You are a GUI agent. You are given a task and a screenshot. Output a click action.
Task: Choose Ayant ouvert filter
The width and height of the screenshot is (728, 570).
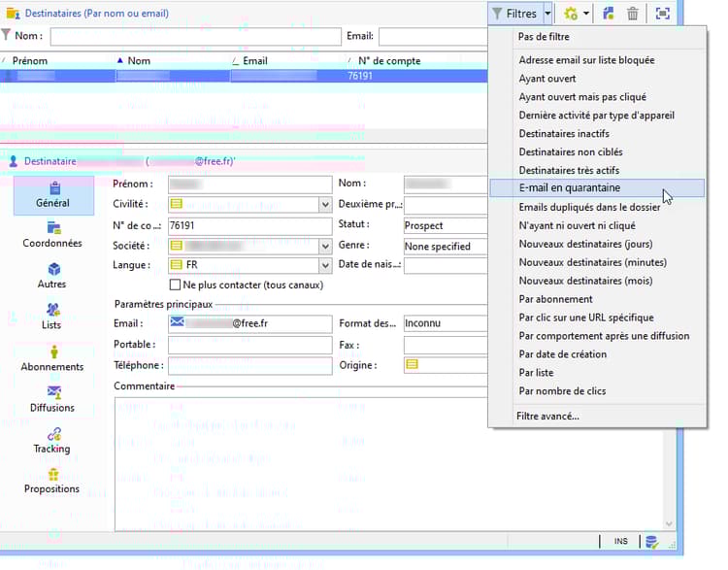click(x=547, y=79)
